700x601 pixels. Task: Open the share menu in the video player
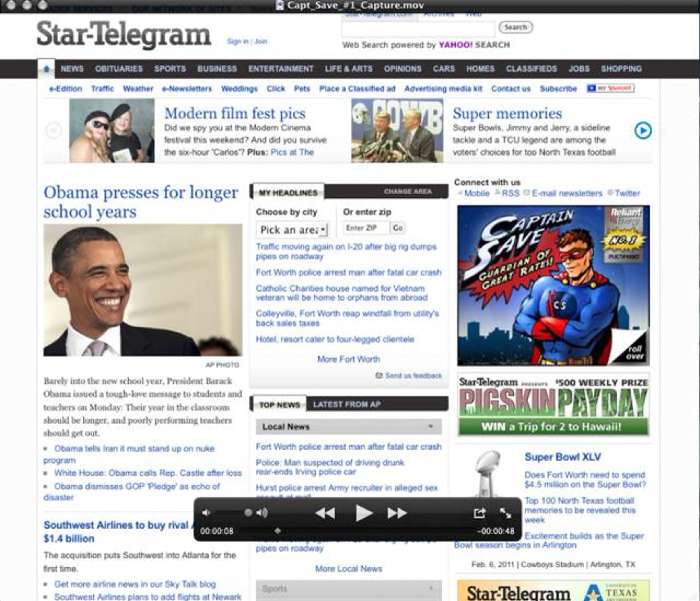tap(480, 513)
